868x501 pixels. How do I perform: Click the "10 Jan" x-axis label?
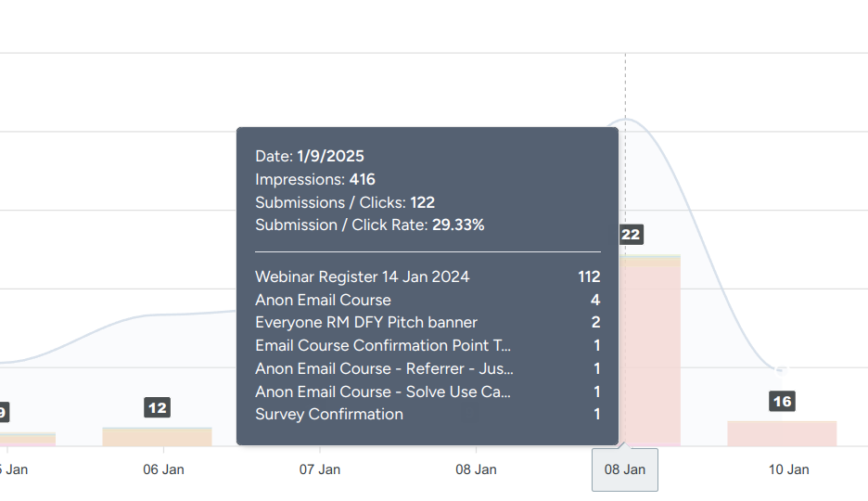pyautogui.click(x=788, y=469)
